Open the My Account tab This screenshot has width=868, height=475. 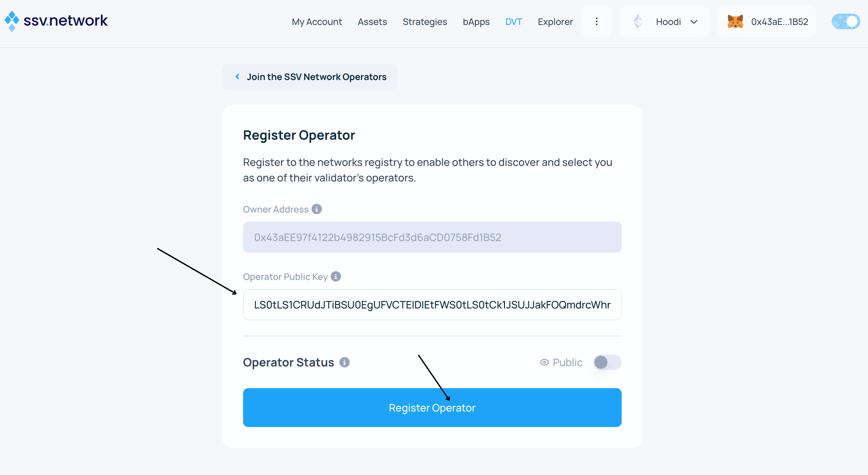click(316, 22)
